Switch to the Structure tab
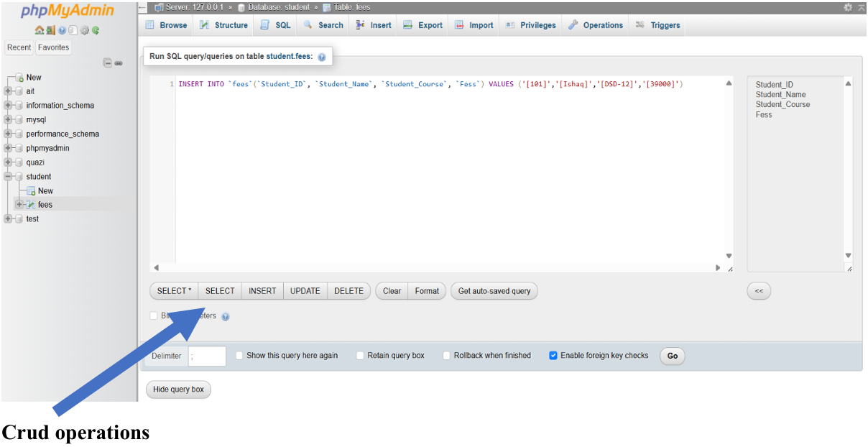The image size is (868, 447). (x=223, y=25)
